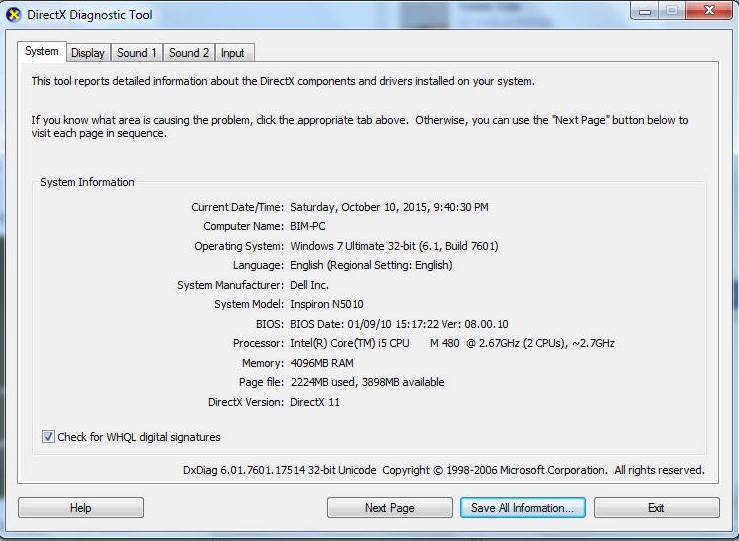Click Save All Information button
The width and height of the screenshot is (739, 541).
[523, 508]
